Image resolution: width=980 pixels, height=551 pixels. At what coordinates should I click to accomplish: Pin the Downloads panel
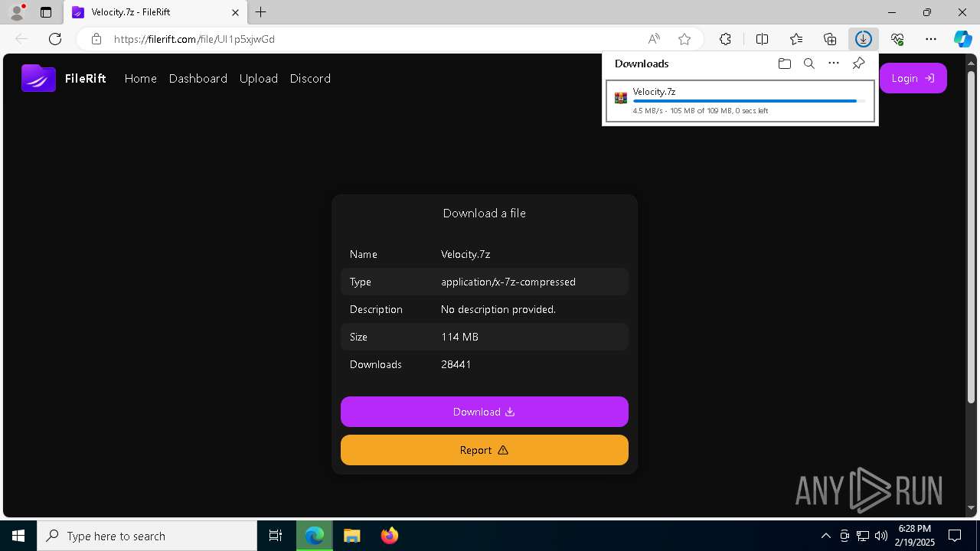point(858,64)
